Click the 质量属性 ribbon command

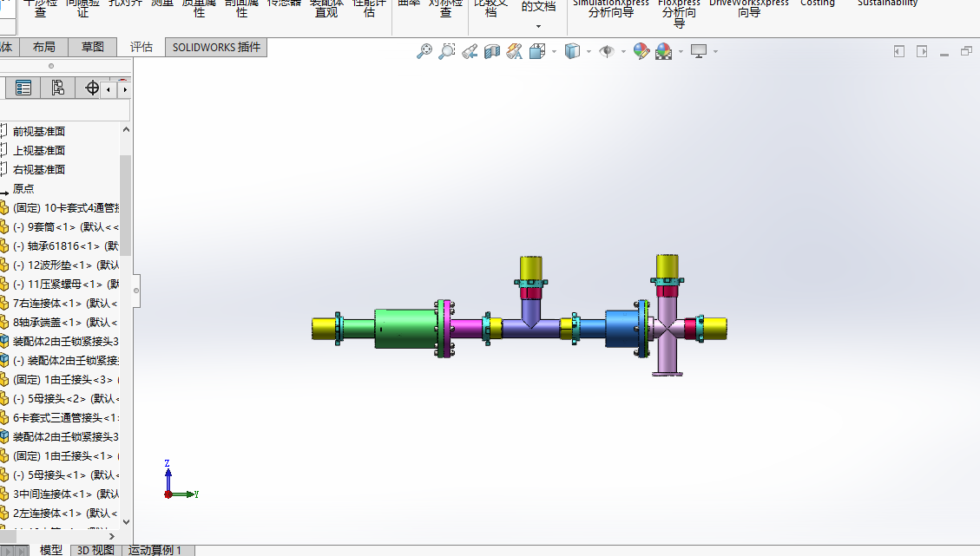pyautogui.click(x=200, y=8)
